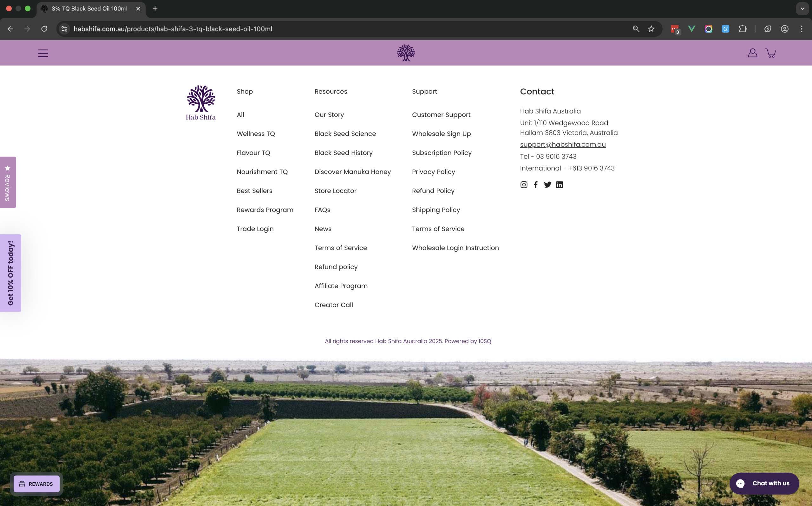The width and height of the screenshot is (812, 506).
Task: Open the Reviews side tab
Action: click(x=8, y=182)
